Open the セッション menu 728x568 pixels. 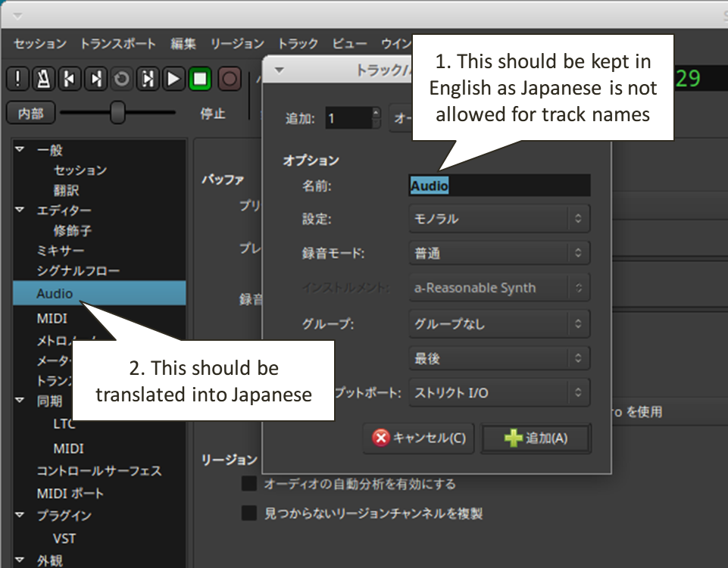coord(40,44)
